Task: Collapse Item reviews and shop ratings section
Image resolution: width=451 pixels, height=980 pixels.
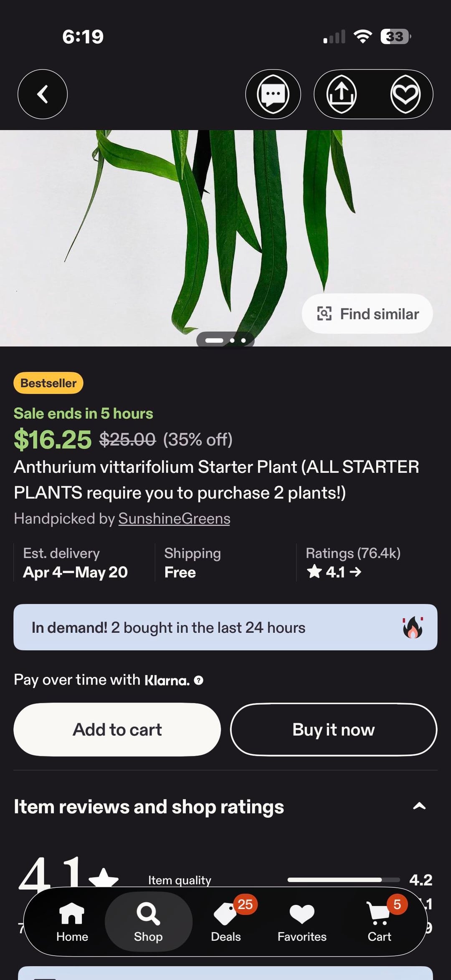Action: pyautogui.click(x=419, y=806)
